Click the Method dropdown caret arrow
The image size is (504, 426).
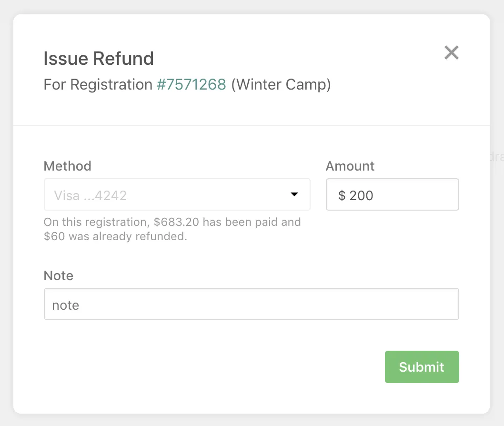tap(294, 194)
